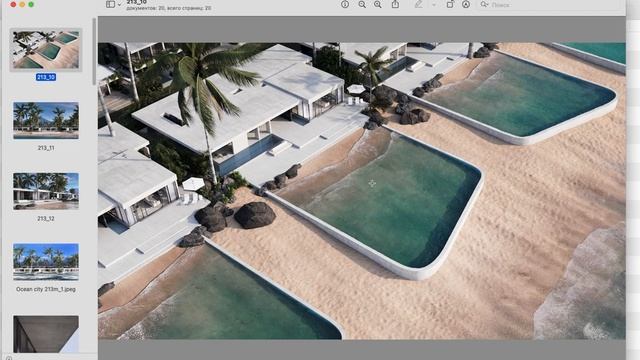Show the Markup toolbar
The width and height of the screenshot is (640, 360).
[x=466, y=4]
